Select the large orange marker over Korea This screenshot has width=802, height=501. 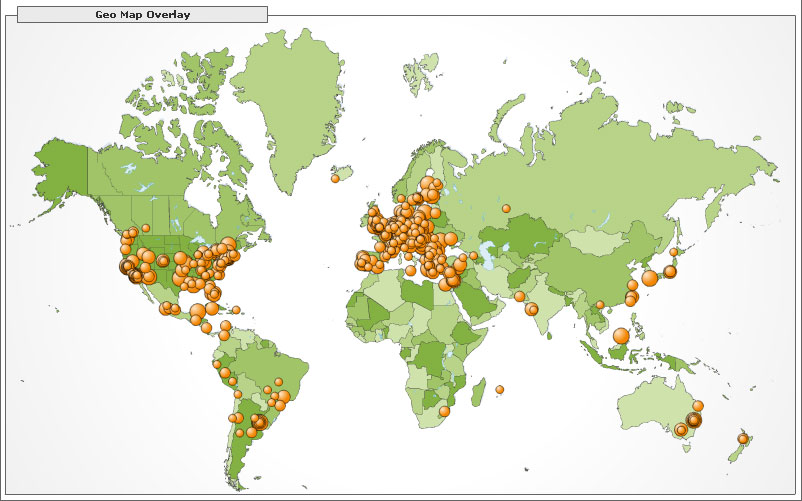(x=649, y=278)
